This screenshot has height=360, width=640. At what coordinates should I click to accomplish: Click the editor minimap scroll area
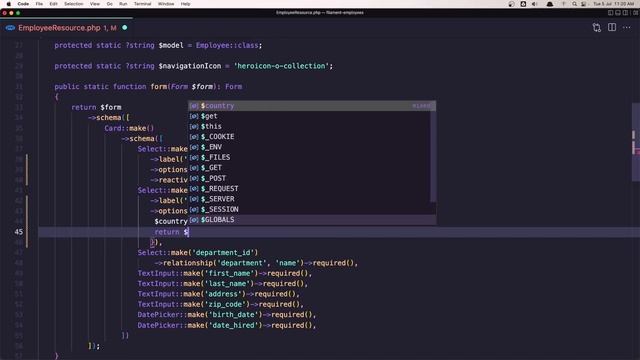click(x=636, y=142)
